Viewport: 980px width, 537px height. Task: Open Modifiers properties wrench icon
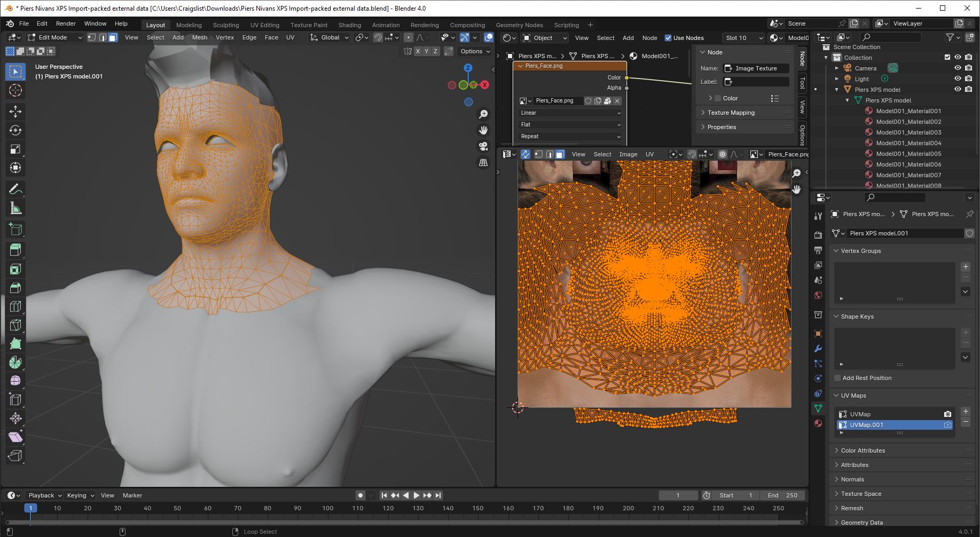818,349
